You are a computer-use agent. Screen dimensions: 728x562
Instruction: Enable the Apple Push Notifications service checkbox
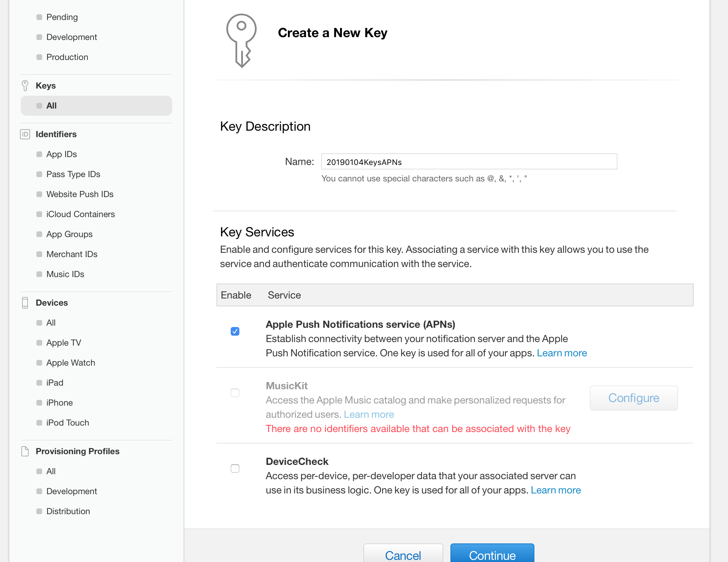[x=235, y=331]
